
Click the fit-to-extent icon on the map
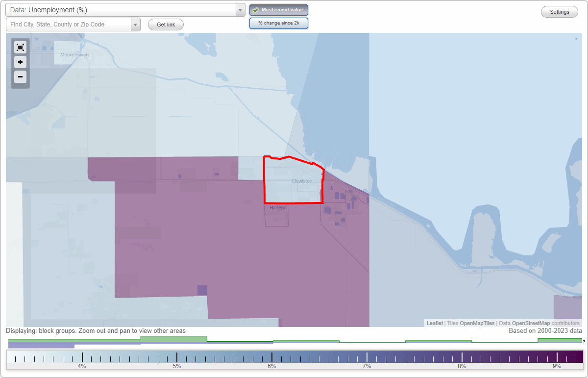pos(20,47)
